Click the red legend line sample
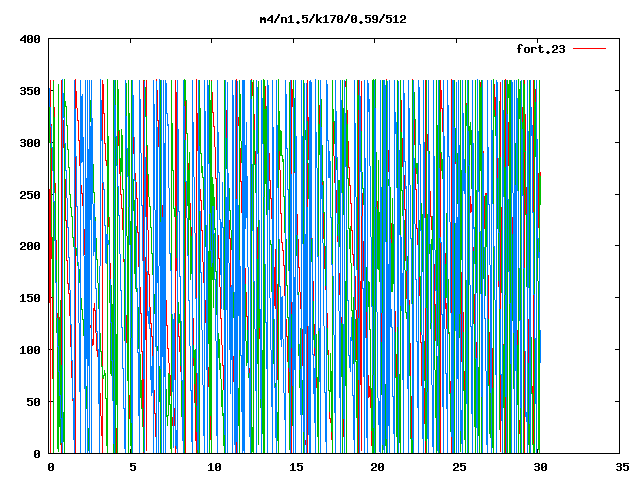 pos(589,49)
